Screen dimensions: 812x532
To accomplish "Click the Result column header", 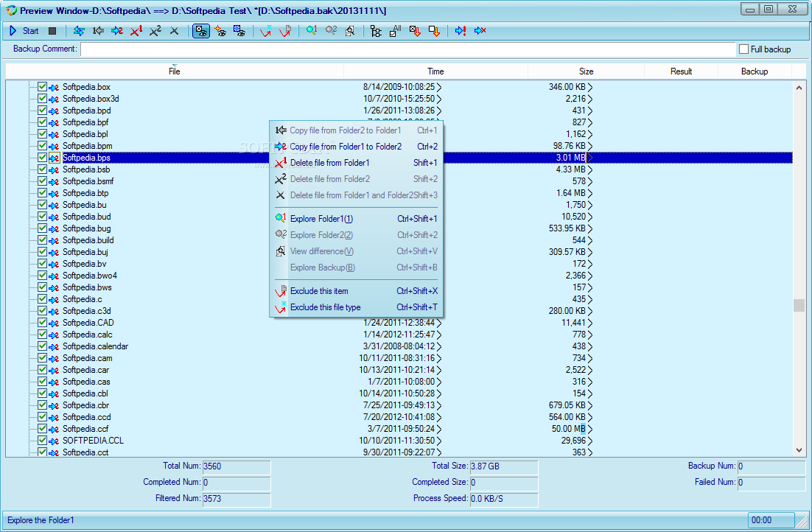I will [681, 71].
